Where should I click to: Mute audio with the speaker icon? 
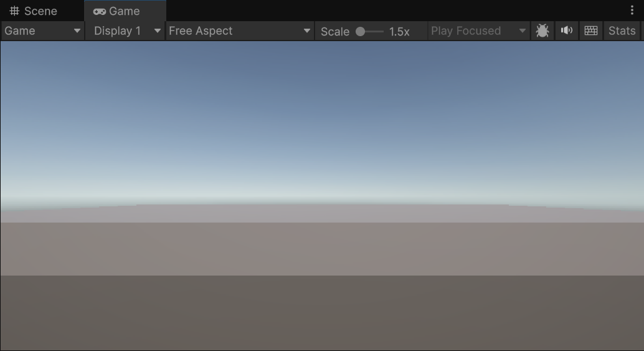[566, 31]
